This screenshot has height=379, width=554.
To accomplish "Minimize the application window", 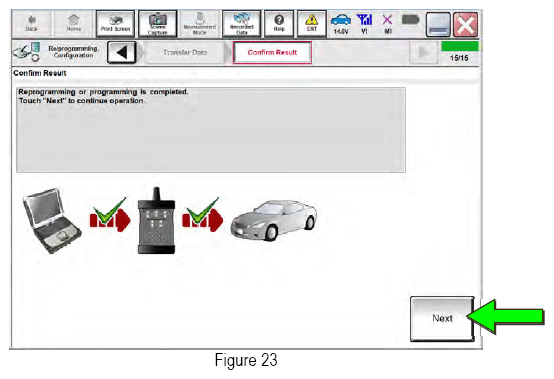I will tap(438, 24).
